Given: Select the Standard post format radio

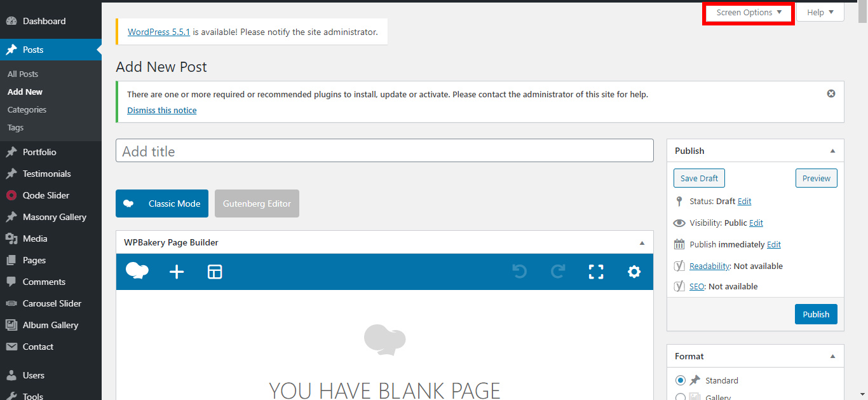Looking at the screenshot, I should (x=681, y=380).
